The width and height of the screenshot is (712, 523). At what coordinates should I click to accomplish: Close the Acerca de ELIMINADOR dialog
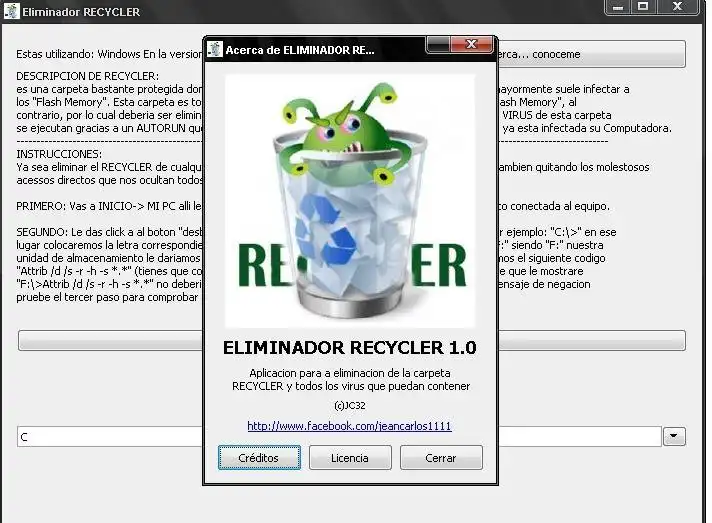click(471, 44)
